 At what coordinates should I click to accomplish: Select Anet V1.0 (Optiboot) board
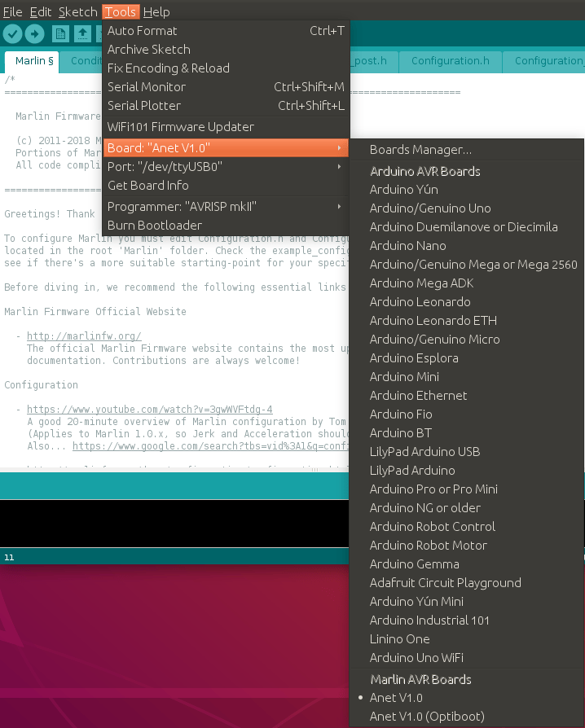tap(467, 717)
